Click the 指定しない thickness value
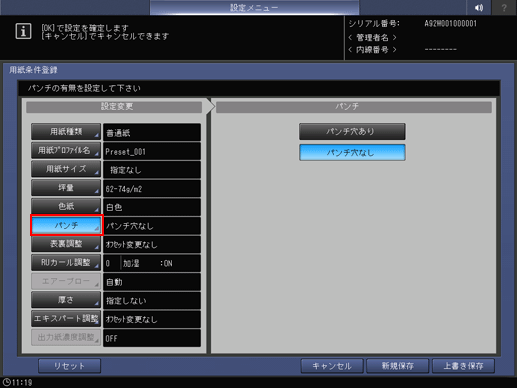 152,301
